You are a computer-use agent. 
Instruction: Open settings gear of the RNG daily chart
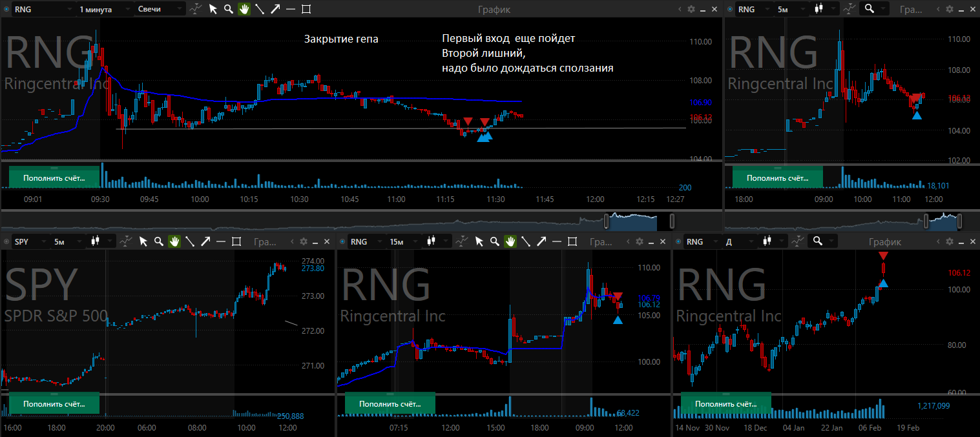950,241
